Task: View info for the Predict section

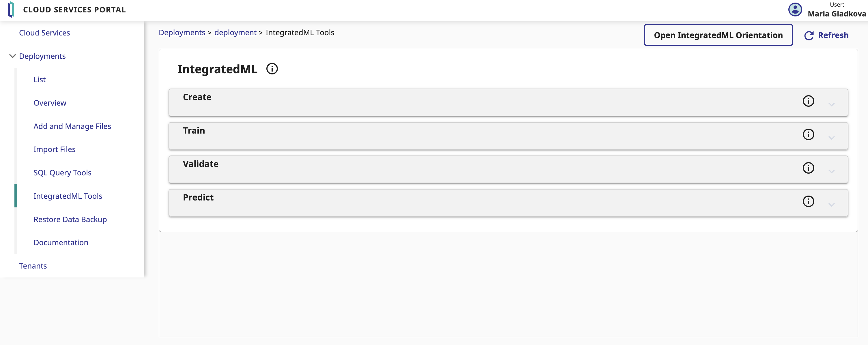Action: 808,201
